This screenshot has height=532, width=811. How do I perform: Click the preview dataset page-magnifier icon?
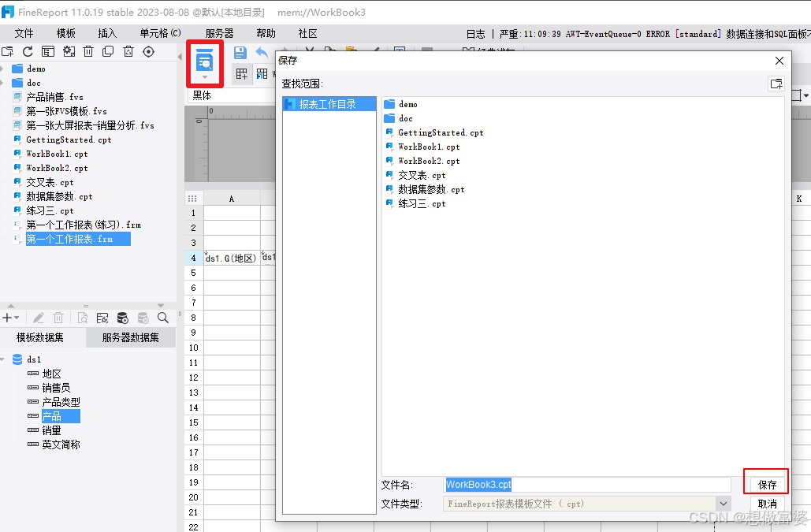click(82, 318)
